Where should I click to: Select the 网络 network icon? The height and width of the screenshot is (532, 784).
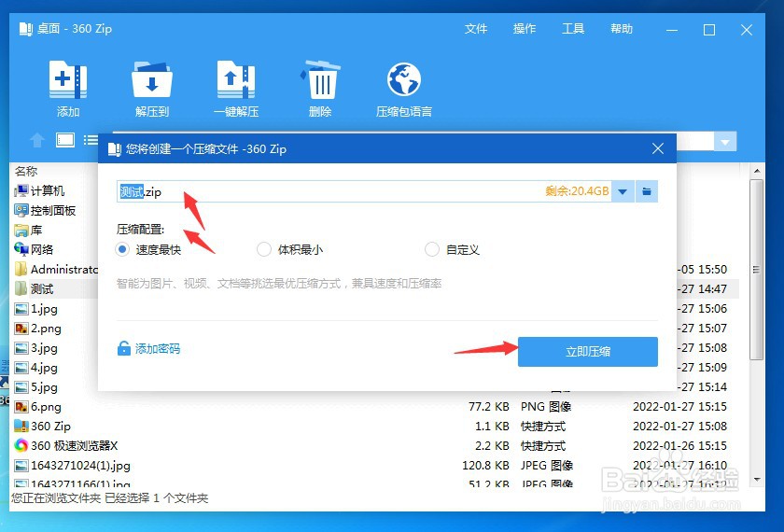(21, 249)
